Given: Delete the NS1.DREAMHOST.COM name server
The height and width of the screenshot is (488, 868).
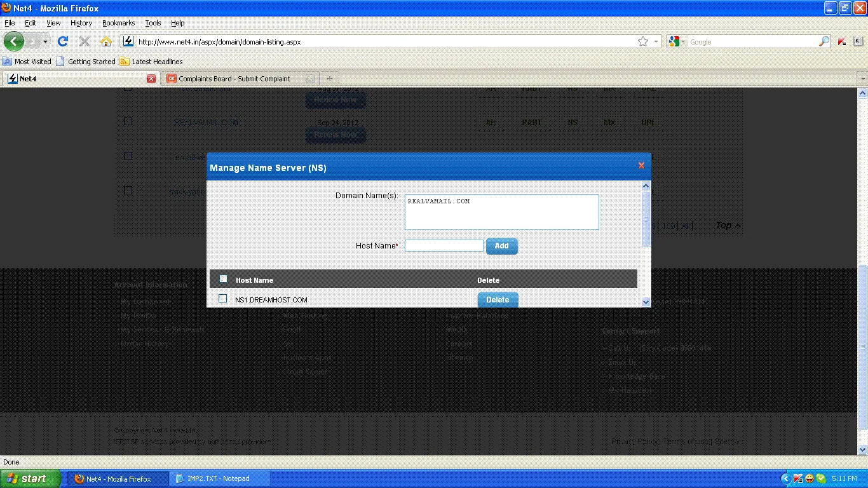Looking at the screenshot, I should [498, 300].
